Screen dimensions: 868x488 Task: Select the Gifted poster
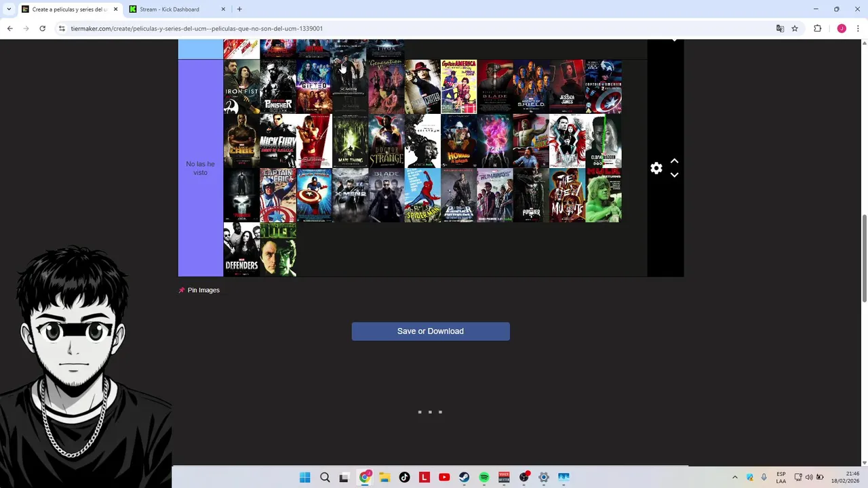point(314,87)
